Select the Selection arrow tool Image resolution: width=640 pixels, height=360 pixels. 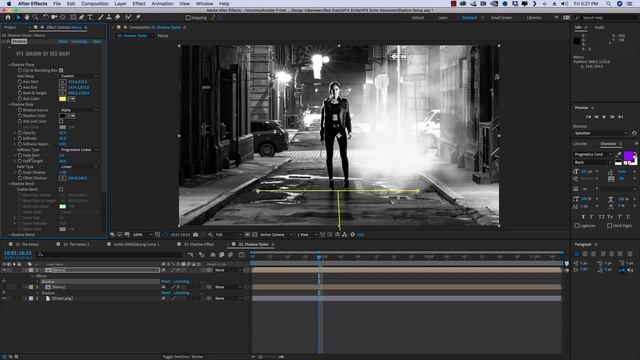point(18,18)
